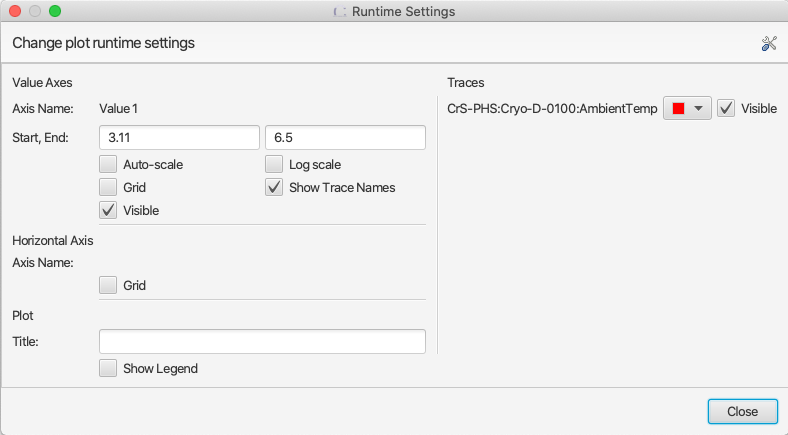
Task: Uncheck Visible under Value Axes
Action: coord(108,210)
